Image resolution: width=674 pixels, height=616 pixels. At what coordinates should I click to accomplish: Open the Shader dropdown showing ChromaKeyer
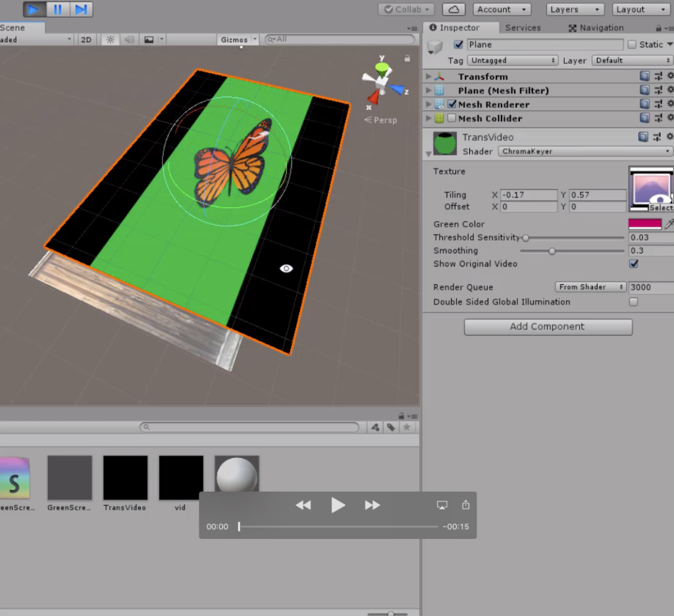click(x=583, y=151)
